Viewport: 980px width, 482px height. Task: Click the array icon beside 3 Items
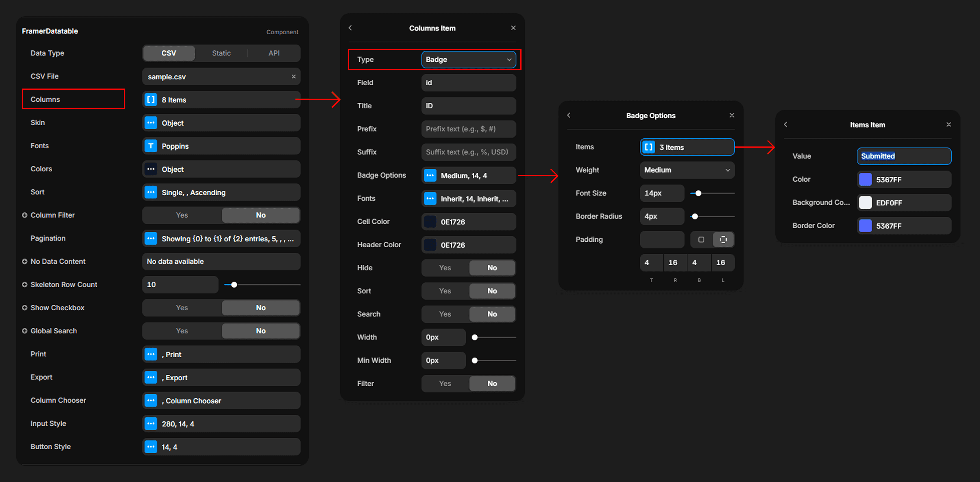649,147
